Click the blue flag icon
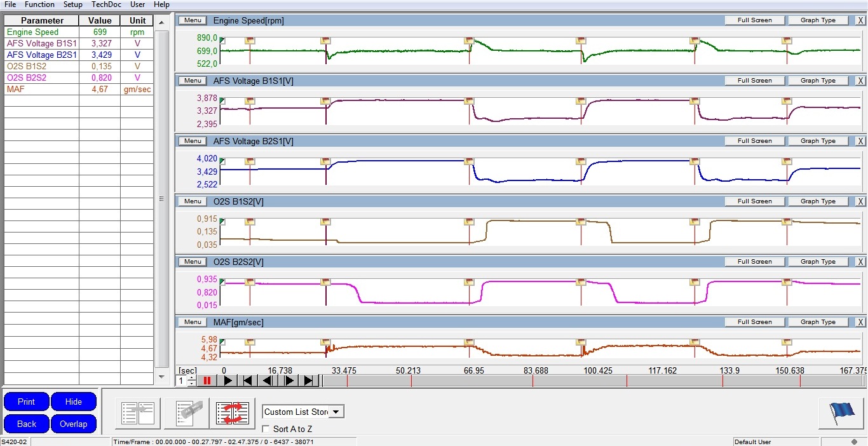Viewport: 868px width, 446px height. coord(841,414)
